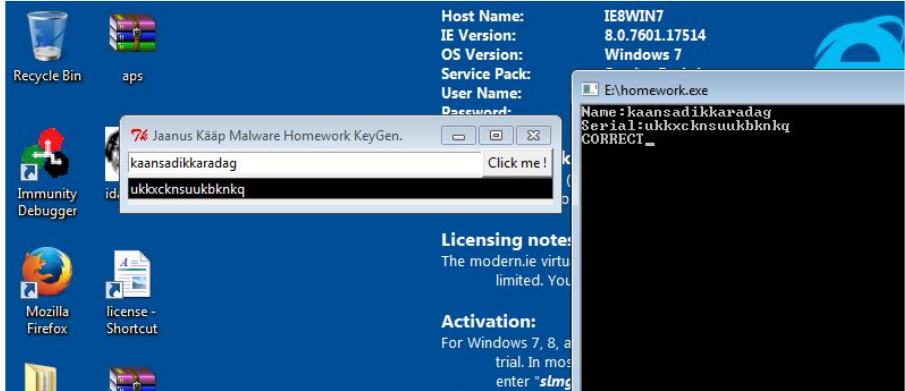Click the "Click me !" button

click(x=517, y=163)
